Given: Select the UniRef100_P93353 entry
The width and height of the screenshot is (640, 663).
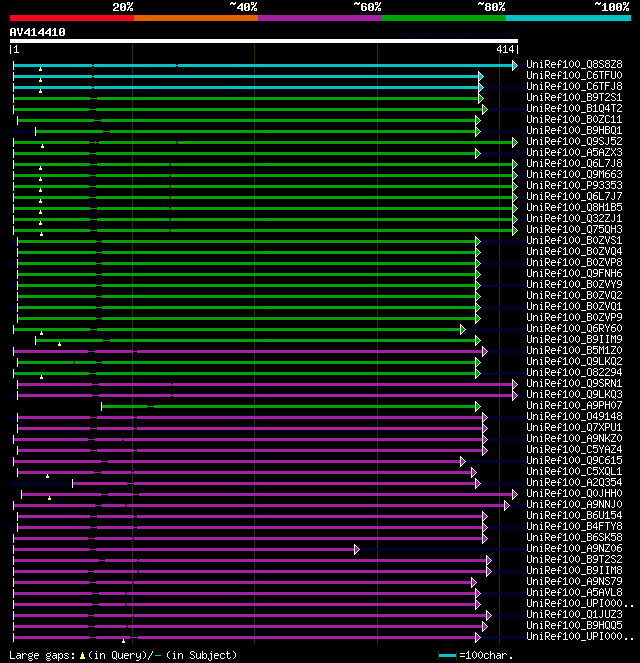Looking at the screenshot, I should coord(574,185).
